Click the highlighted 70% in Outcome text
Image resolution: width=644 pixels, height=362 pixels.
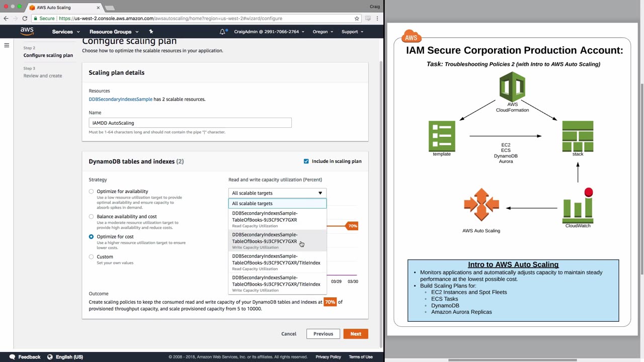tap(330, 302)
